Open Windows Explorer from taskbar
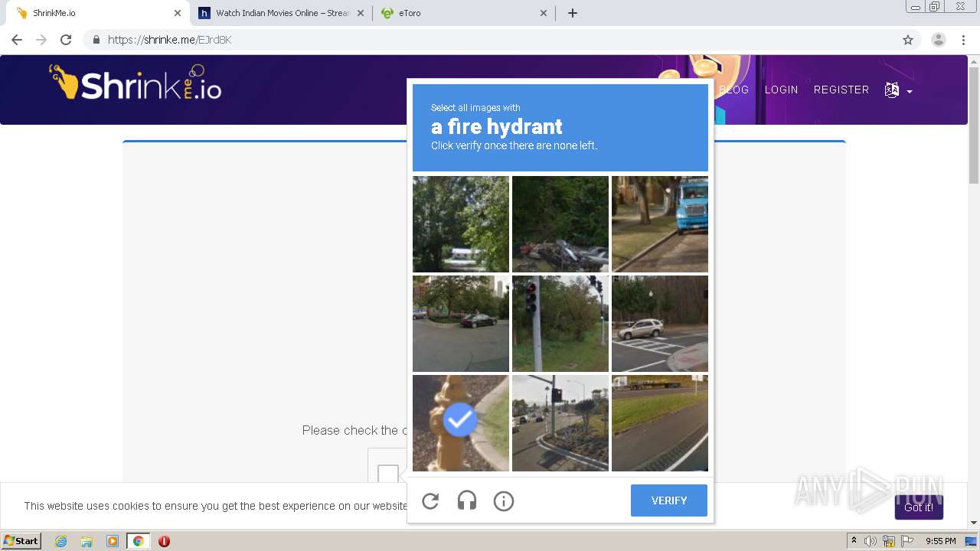 coord(87,541)
